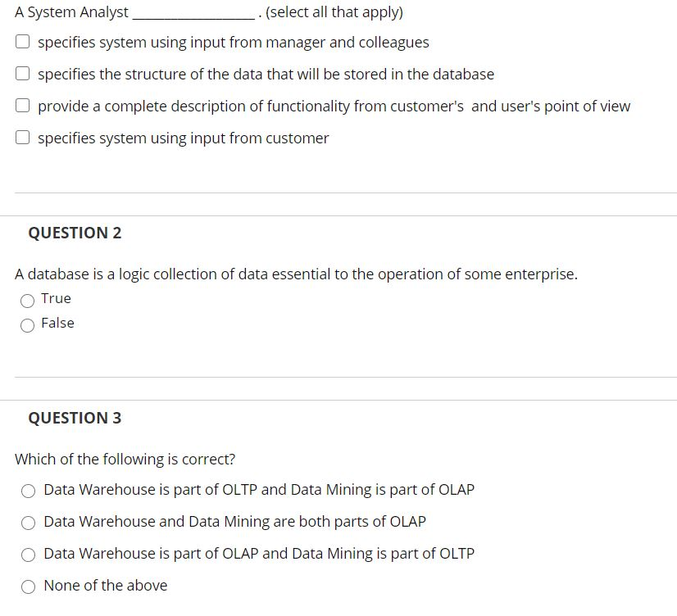
Task: Click the QUESTION 2 heading
Action: pyautogui.click(x=75, y=233)
